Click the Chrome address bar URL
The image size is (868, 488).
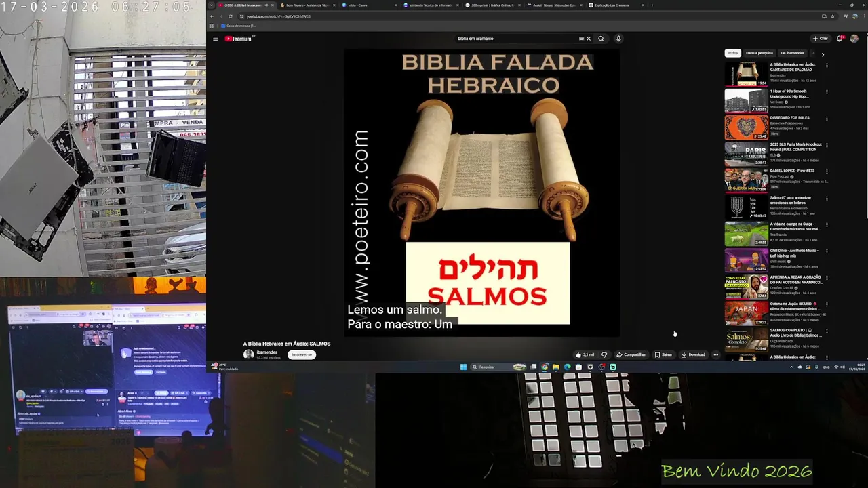click(278, 16)
